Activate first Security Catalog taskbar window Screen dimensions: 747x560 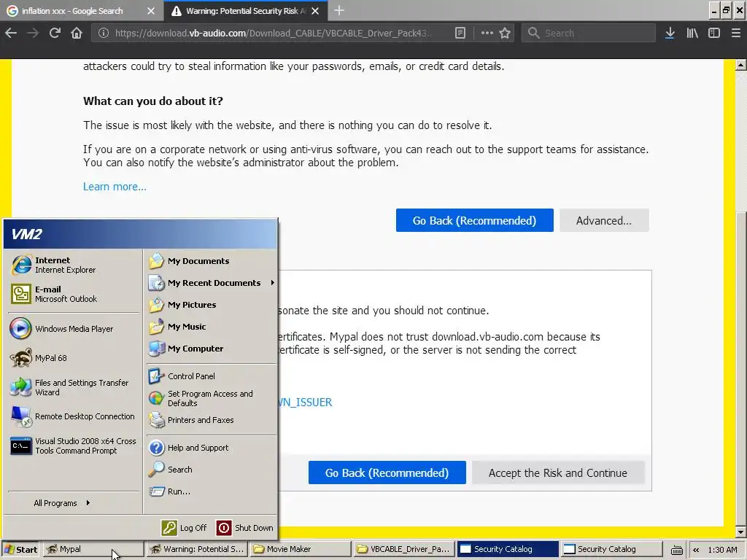(508, 549)
